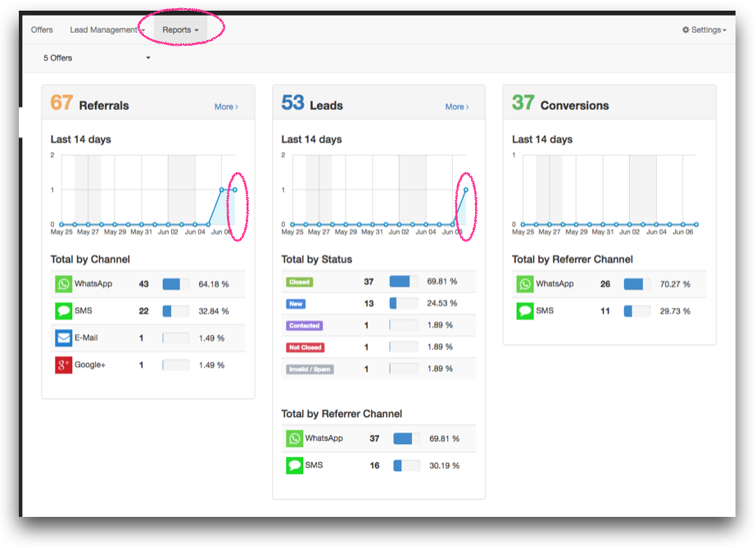This screenshot has height=548, width=756.
Task: Click the red Not Closed status badge
Action: pos(305,347)
